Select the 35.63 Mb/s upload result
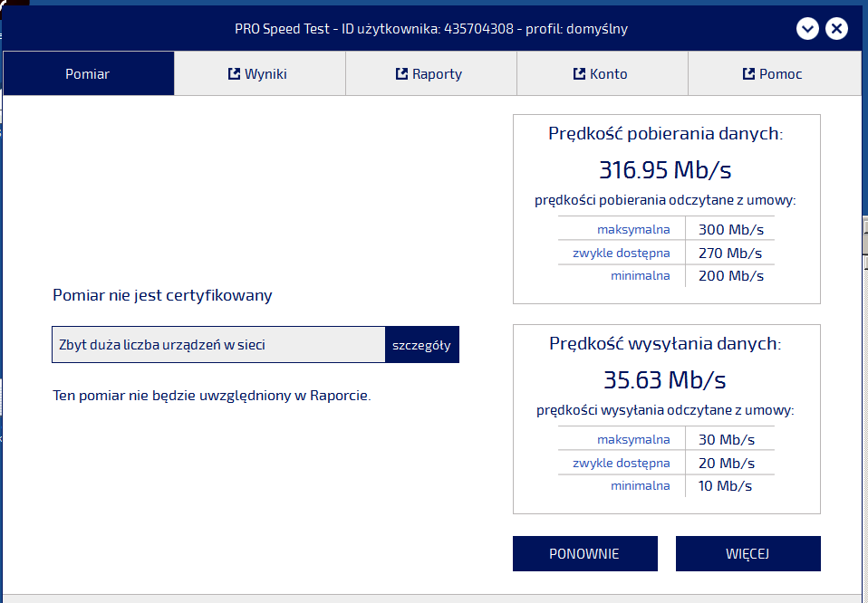 pos(665,379)
